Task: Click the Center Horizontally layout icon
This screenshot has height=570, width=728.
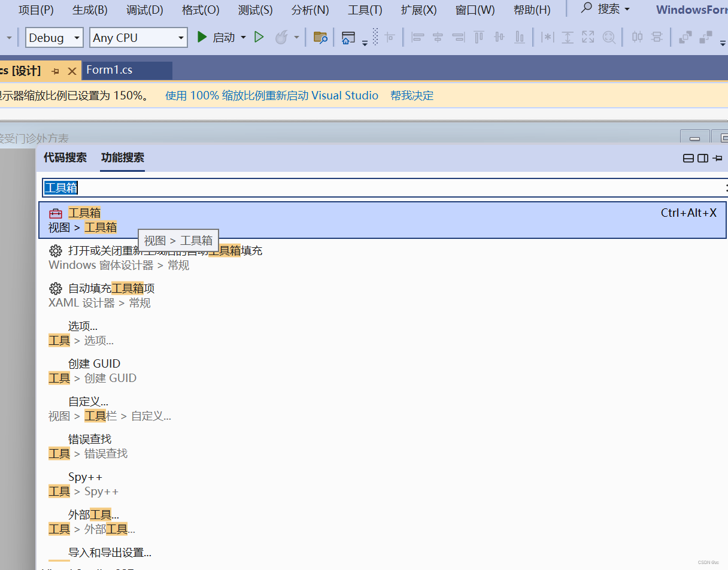Action: [637, 38]
